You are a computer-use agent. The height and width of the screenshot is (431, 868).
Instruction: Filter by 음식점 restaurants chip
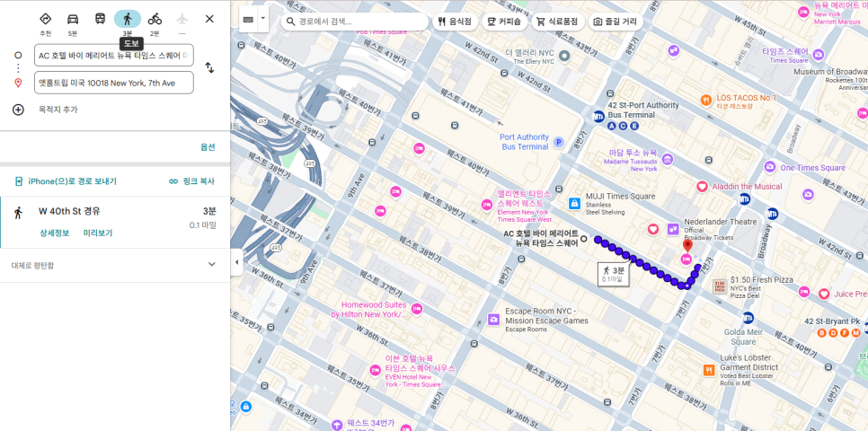[x=455, y=22]
